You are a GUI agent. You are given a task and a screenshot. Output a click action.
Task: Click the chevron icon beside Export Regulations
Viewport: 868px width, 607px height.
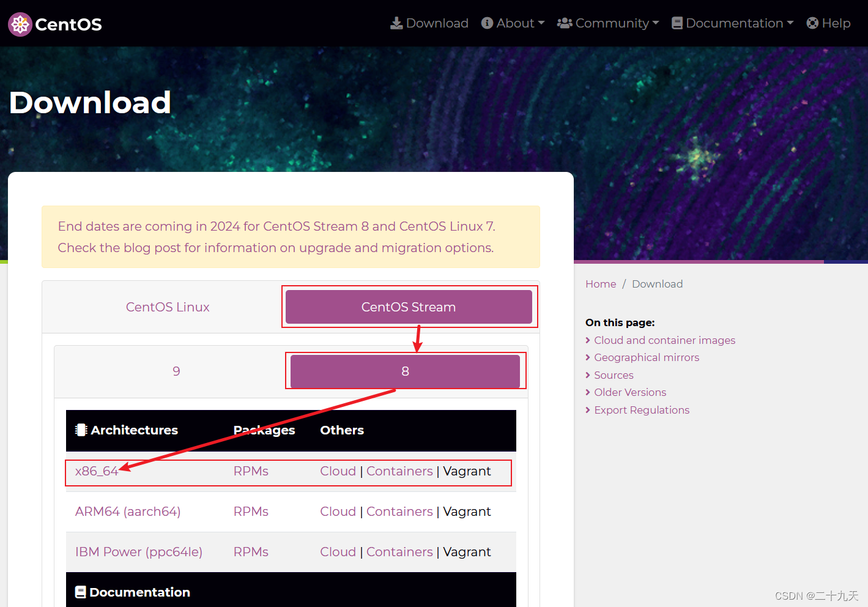pyautogui.click(x=588, y=410)
